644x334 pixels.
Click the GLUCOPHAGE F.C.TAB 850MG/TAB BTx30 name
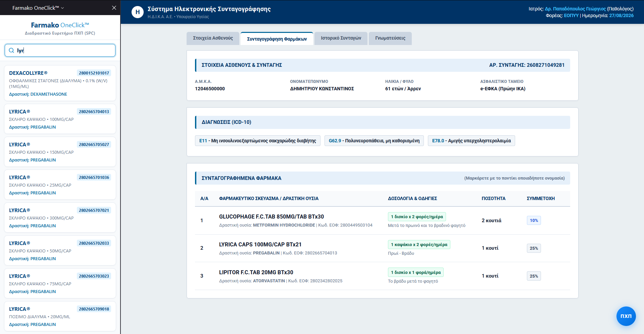[271, 217]
